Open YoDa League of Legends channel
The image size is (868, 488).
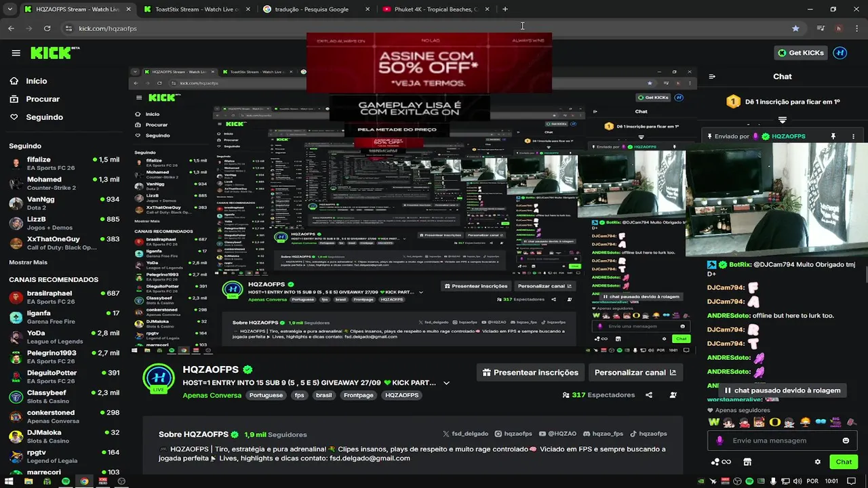pyautogui.click(x=63, y=337)
